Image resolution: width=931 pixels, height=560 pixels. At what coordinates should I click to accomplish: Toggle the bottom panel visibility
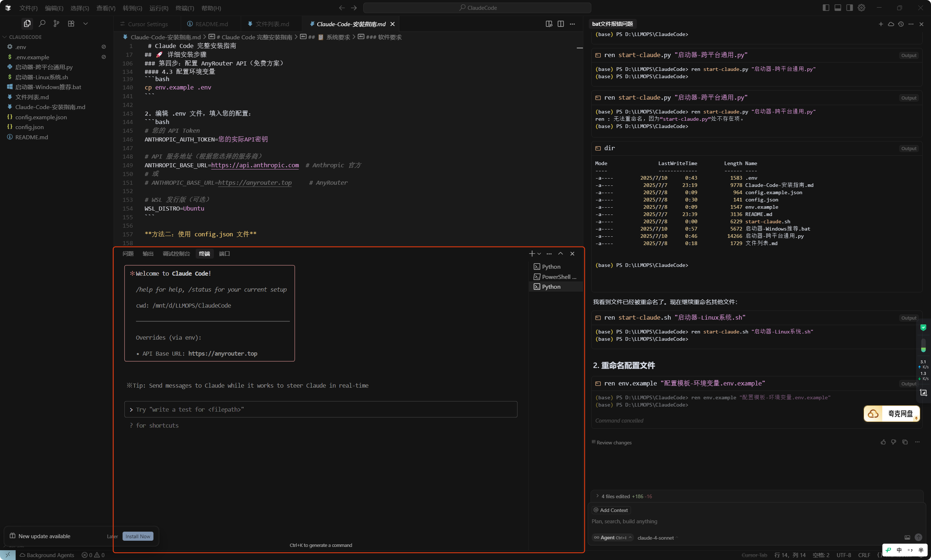pyautogui.click(x=838, y=8)
